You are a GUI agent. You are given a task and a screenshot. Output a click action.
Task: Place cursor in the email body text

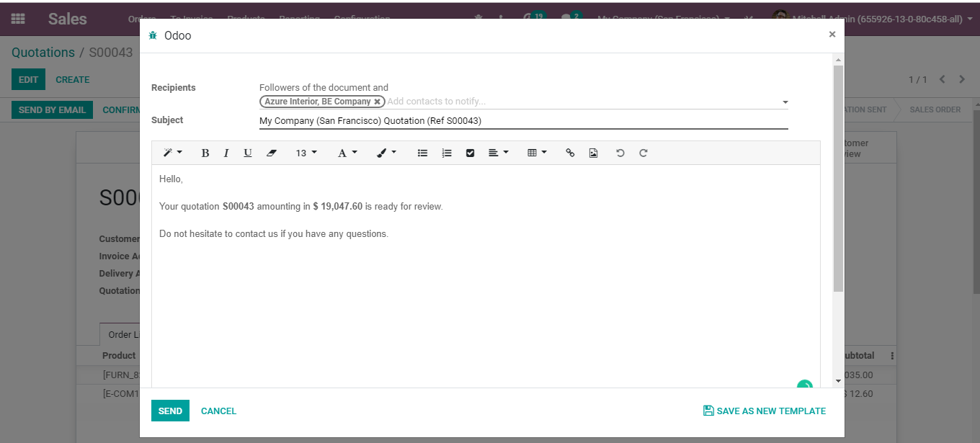point(486,276)
